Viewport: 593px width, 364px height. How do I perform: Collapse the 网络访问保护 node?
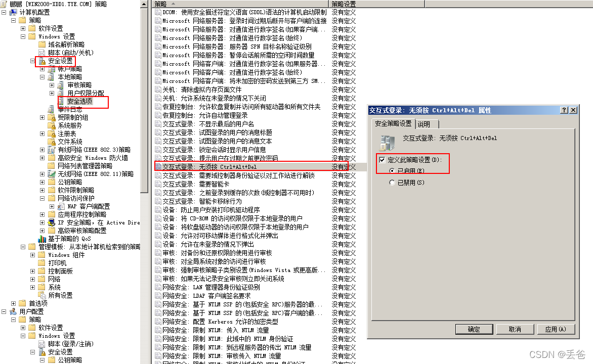click(x=43, y=199)
